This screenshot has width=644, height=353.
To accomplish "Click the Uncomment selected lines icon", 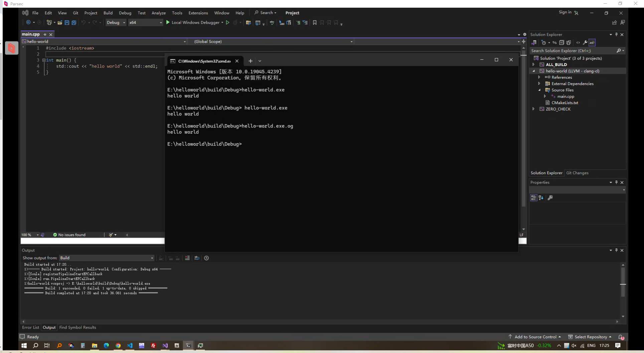I will 305,22.
